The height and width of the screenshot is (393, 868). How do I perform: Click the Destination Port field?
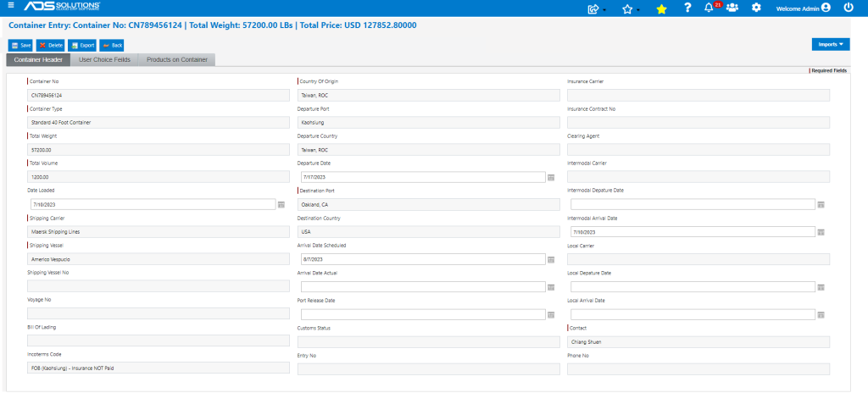point(428,204)
